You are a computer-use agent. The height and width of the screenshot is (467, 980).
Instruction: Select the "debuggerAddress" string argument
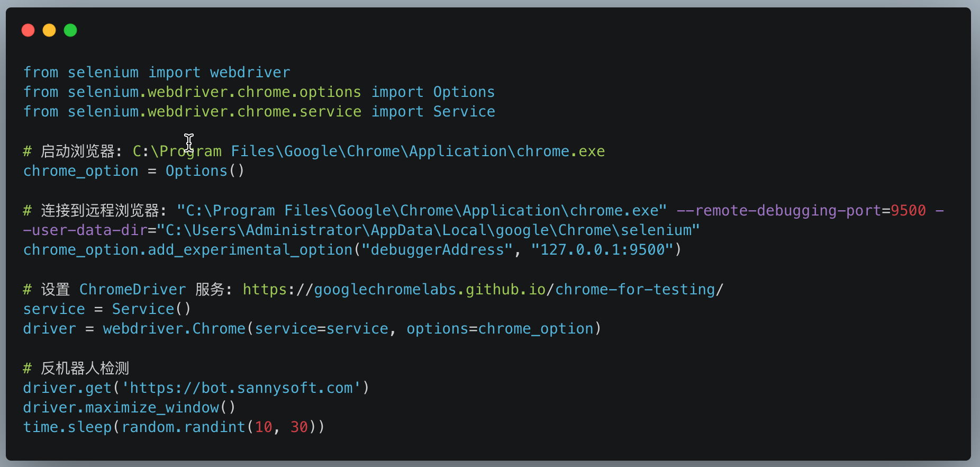coord(437,250)
